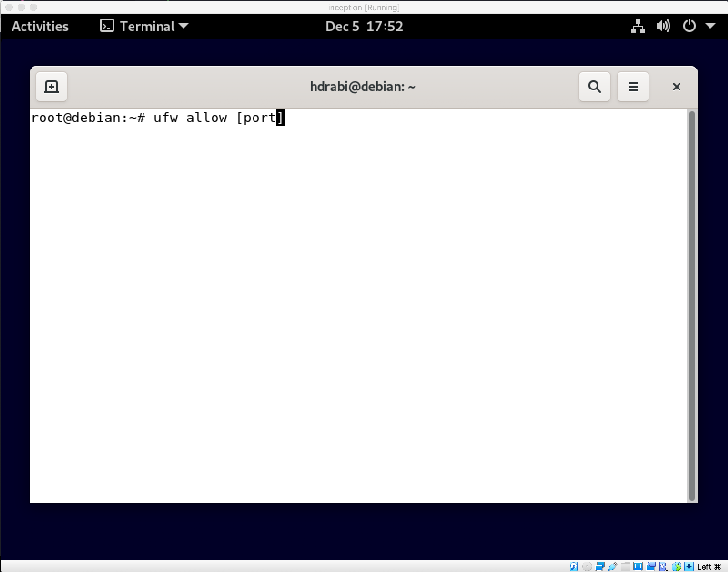
Task: Click the VirtualBox shared folders icon
Action: pos(625,566)
